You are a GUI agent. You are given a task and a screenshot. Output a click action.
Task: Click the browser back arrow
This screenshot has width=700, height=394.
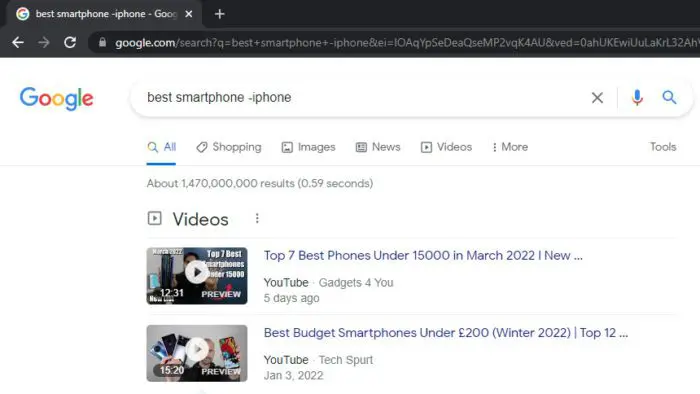point(18,42)
